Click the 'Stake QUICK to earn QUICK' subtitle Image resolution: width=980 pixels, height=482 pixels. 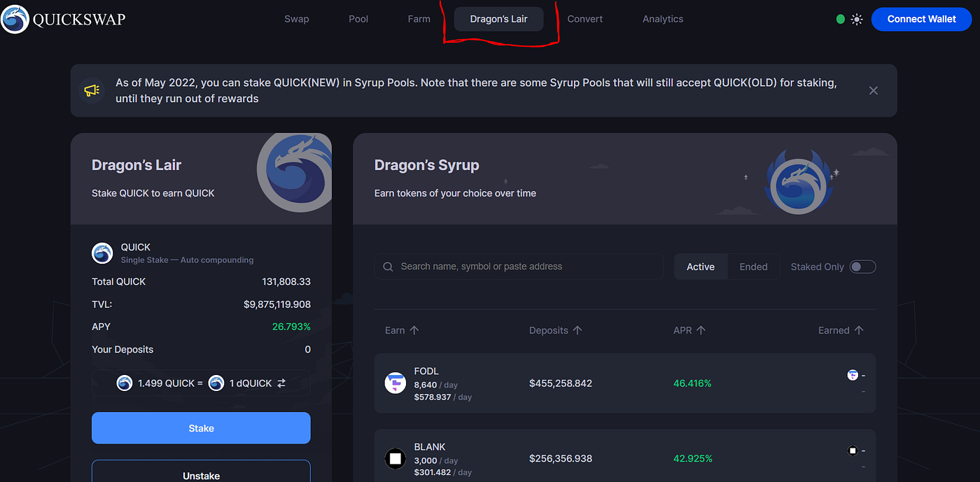click(x=153, y=193)
